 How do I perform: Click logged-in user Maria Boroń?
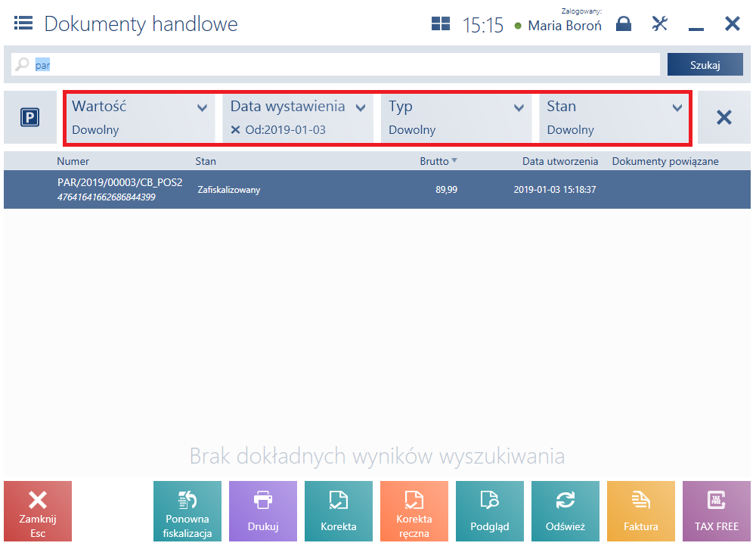point(565,26)
